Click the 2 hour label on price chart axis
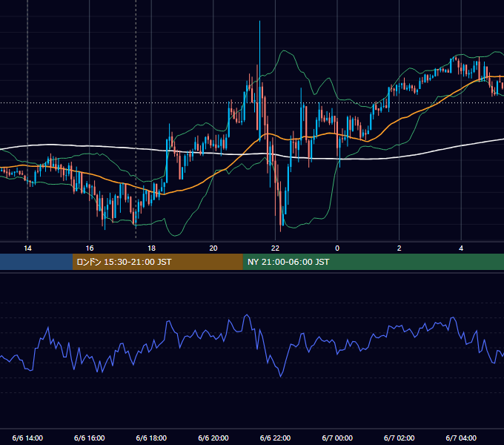 coord(399,248)
